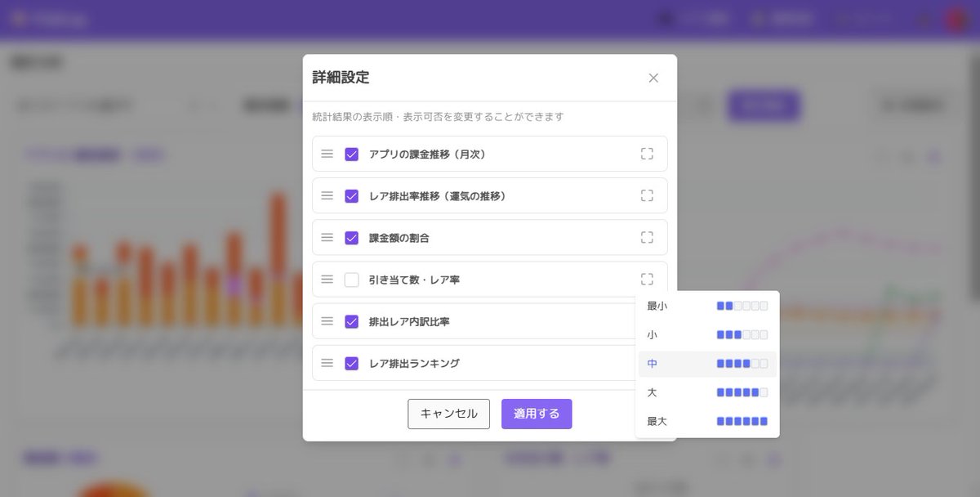Enable the 引き当て数・レア率 checkbox

click(x=352, y=280)
